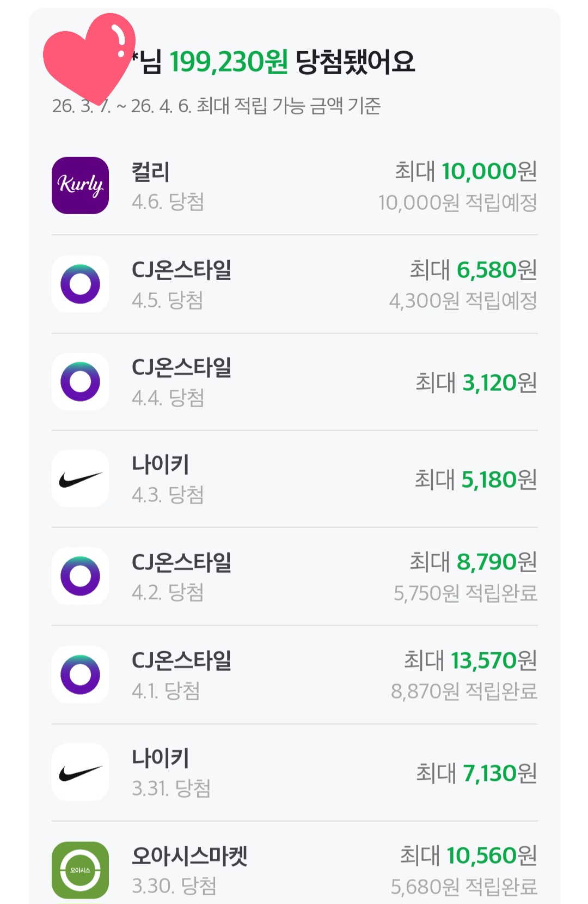Tap Nike swoosh icon for 3.31. win

coord(80,772)
